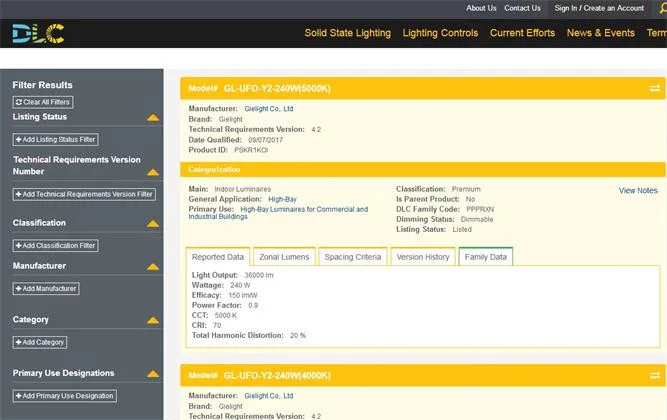
Task: Open the View Notes link
Action: [x=638, y=190]
